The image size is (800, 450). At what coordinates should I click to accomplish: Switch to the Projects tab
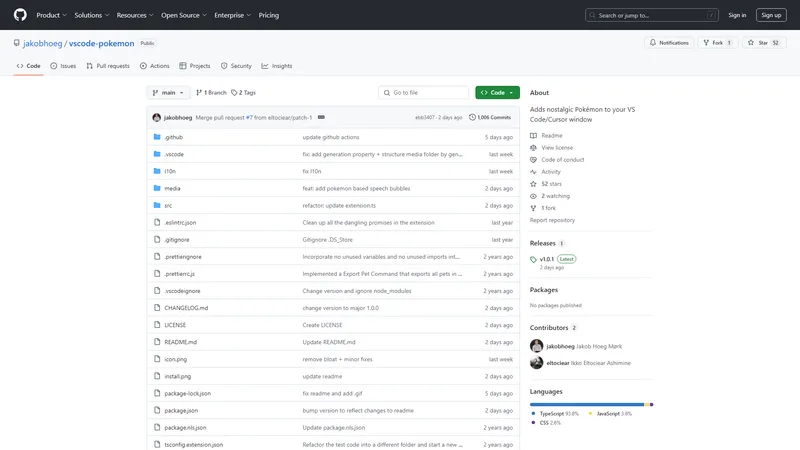(x=195, y=66)
